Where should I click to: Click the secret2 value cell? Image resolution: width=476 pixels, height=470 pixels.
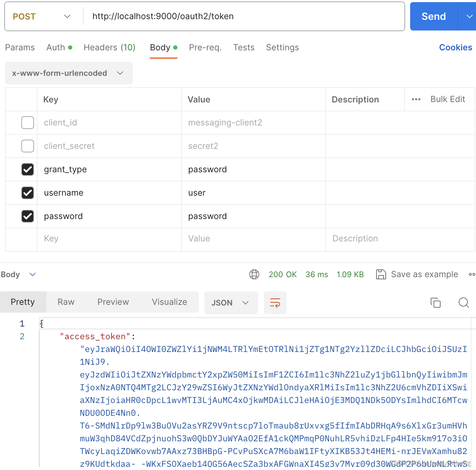pyautogui.click(x=254, y=146)
